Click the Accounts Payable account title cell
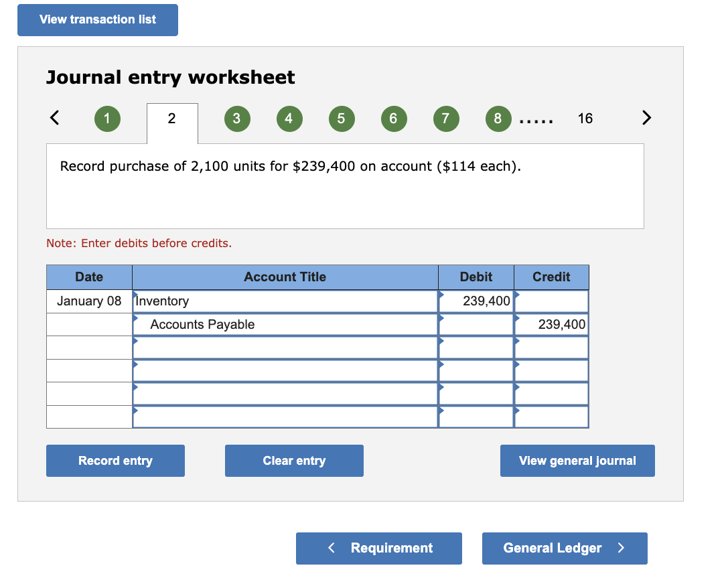726x588 pixels. (x=285, y=325)
